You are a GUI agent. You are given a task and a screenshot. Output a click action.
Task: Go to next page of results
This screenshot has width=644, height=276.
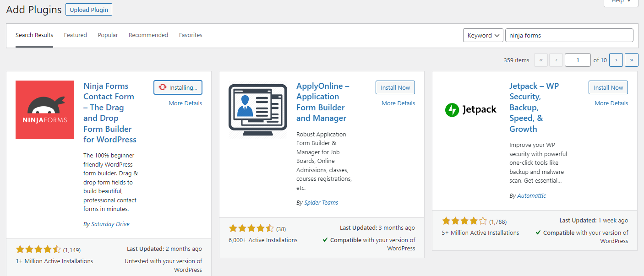(x=616, y=60)
